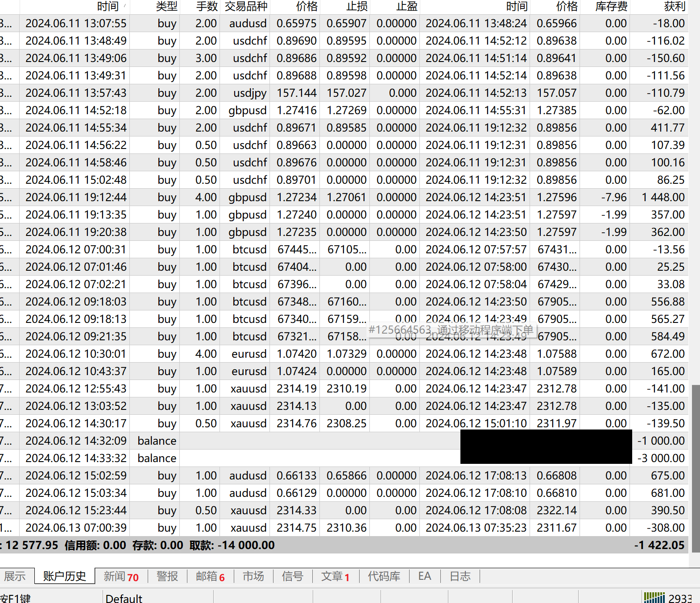
Task: Click open time 2024.06.12 07:00:31
Action: (76, 249)
